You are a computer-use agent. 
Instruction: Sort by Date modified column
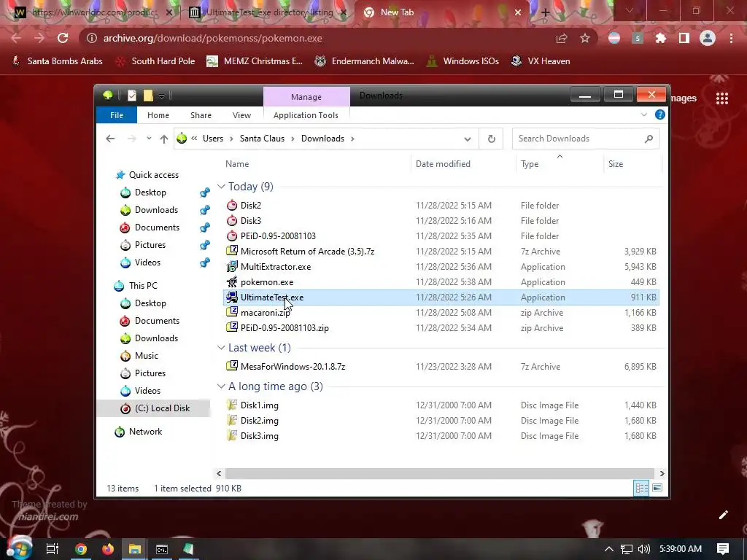443,164
